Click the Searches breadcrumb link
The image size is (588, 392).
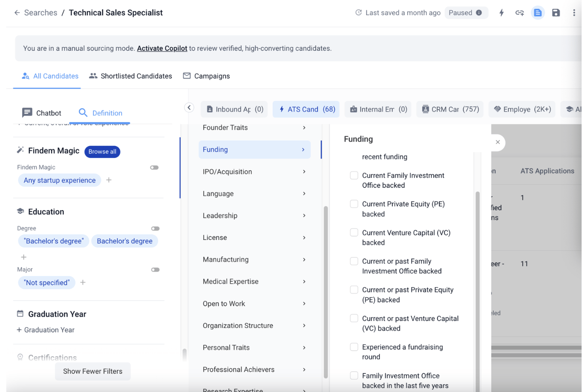[x=41, y=13]
